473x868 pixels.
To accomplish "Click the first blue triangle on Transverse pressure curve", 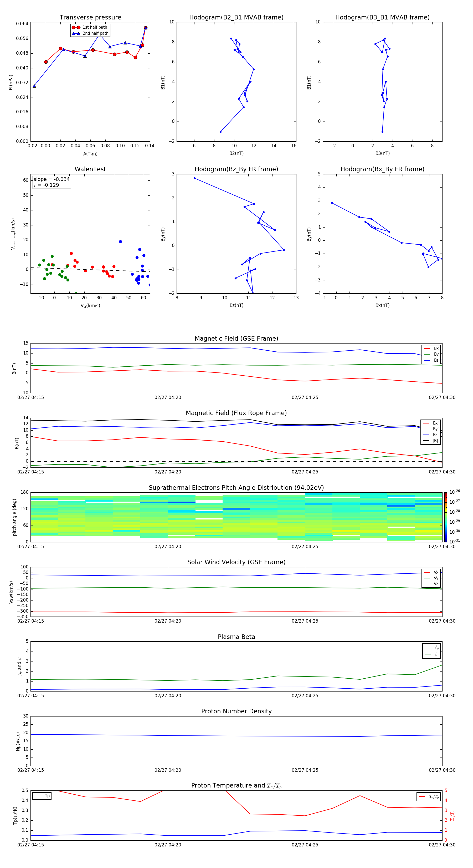I will click(x=34, y=86).
